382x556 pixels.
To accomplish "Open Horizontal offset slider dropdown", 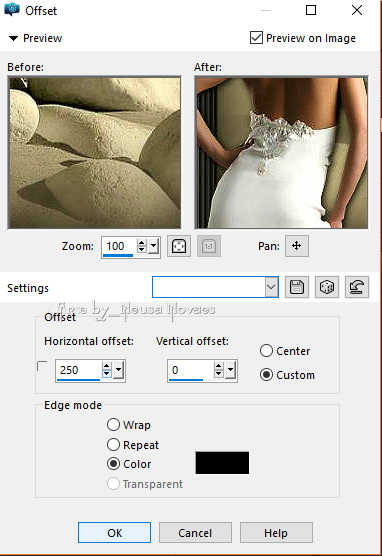I will (x=118, y=370).
